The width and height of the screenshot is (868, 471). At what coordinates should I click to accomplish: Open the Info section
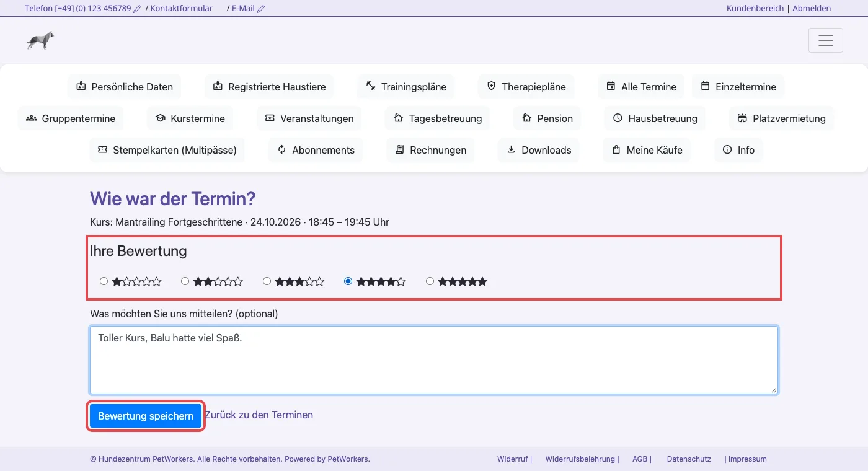(738, 150)
